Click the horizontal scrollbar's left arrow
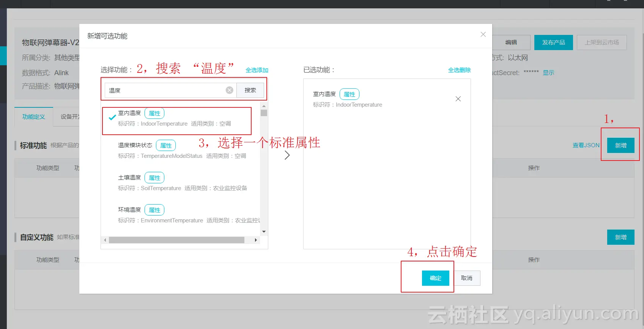Viewport: 644px width, 329px height. point(105,240)
